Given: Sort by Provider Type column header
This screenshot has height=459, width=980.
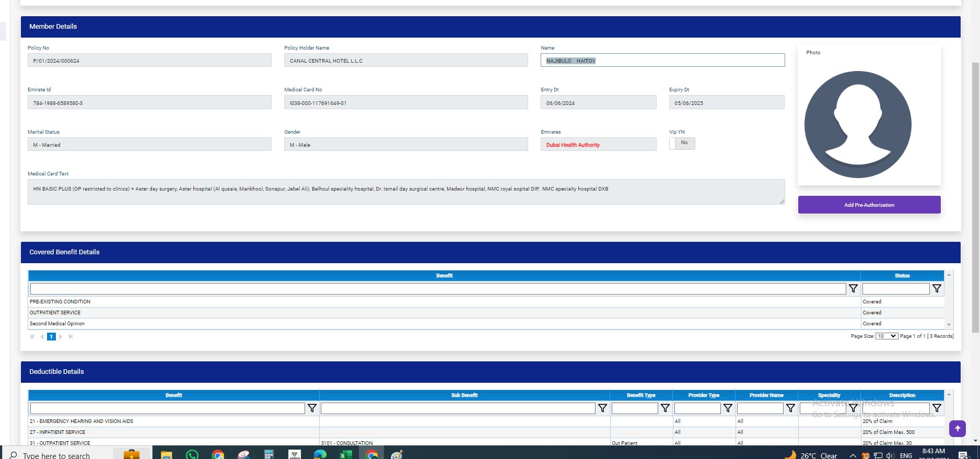Looking at the screenshot, I should click(704, 395).
